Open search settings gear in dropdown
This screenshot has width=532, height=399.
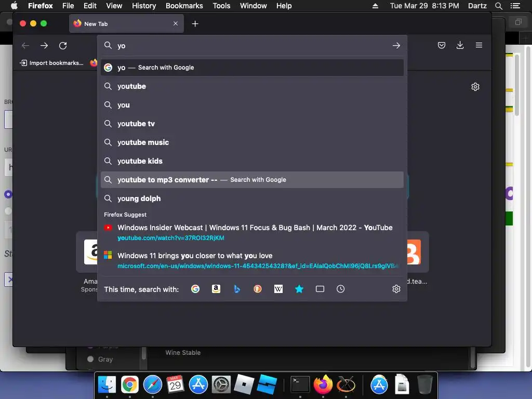396,289
